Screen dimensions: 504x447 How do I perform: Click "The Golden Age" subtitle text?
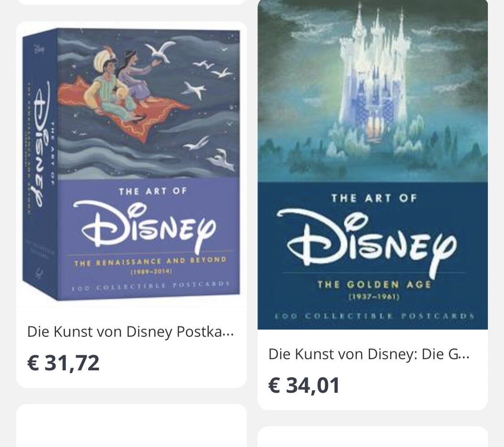click(374, 284)
